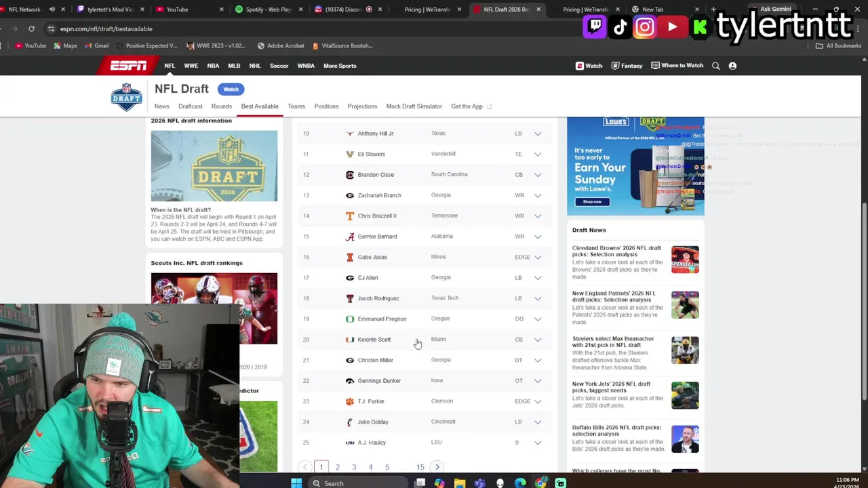This screenshot has width=868, height=488.
Task: Open the Gmail bookmark
Action: tap(97, 45)
